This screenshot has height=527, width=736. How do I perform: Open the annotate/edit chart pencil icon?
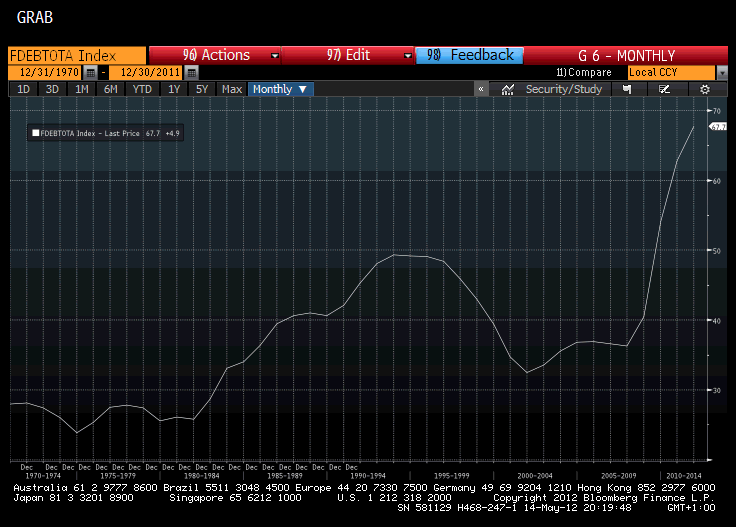(664, 89)
